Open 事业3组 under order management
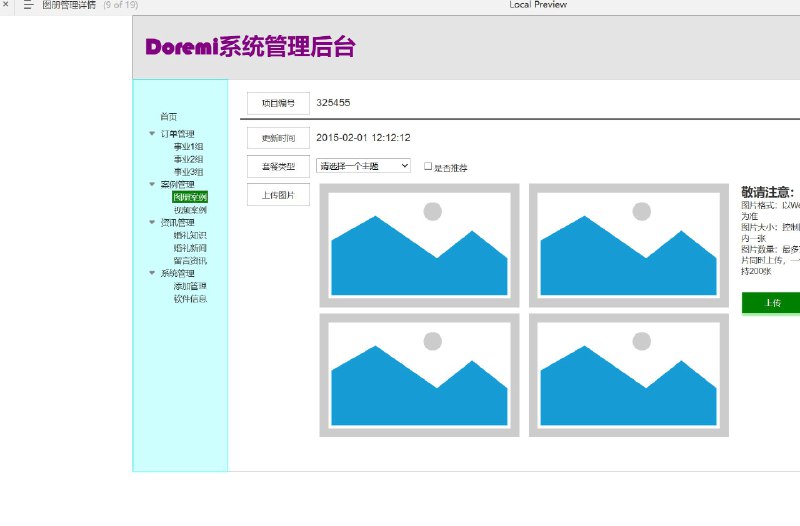The width and height of the screenshot is (800, 526). click(188, 172)
